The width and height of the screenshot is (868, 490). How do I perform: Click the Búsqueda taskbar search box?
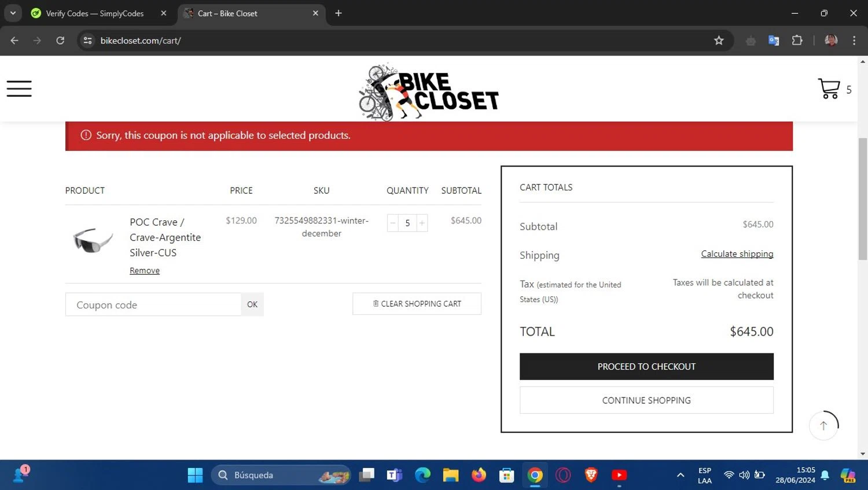[x=281, y=475]
